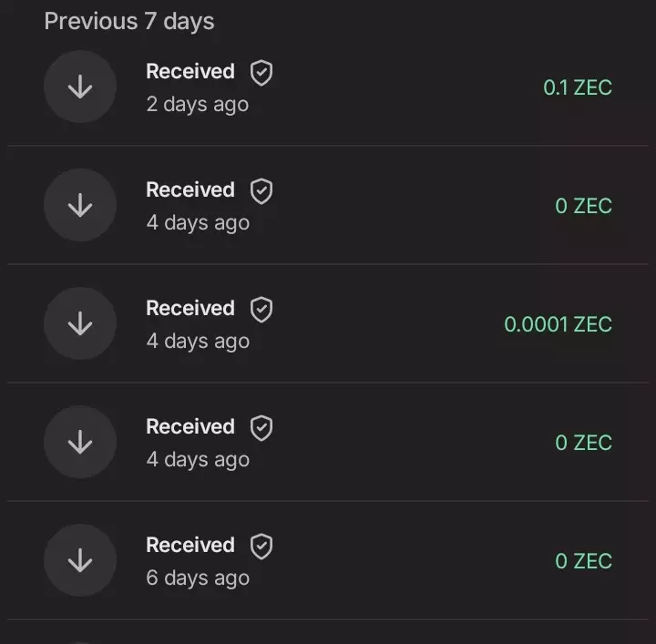Select the 0.0001 ZEC amount
The image size is (656, 644).
click(558, 325)
